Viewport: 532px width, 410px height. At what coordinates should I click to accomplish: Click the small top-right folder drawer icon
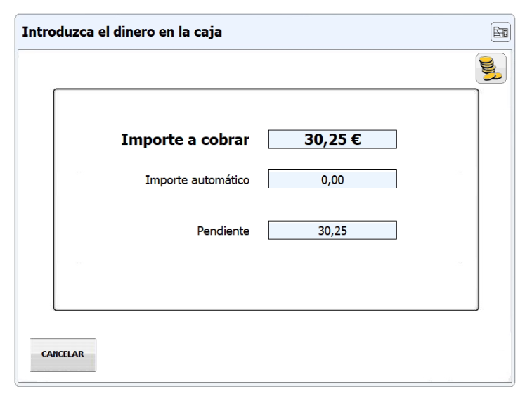500,32
